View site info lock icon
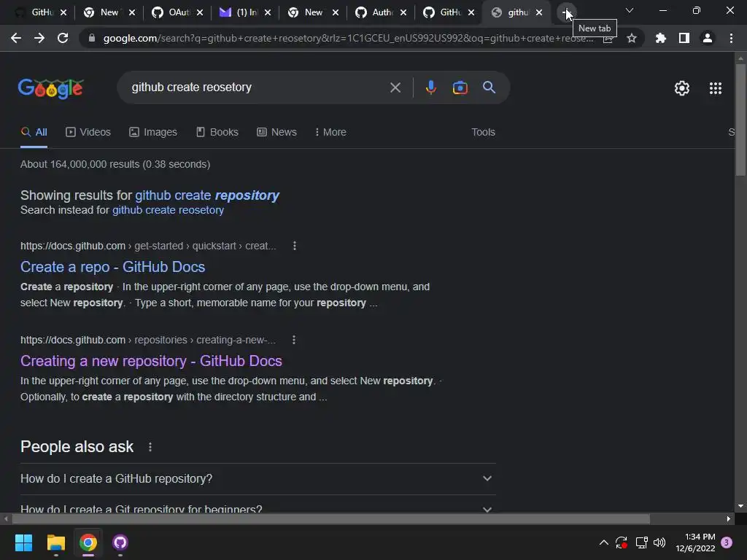 pos(92,38)
